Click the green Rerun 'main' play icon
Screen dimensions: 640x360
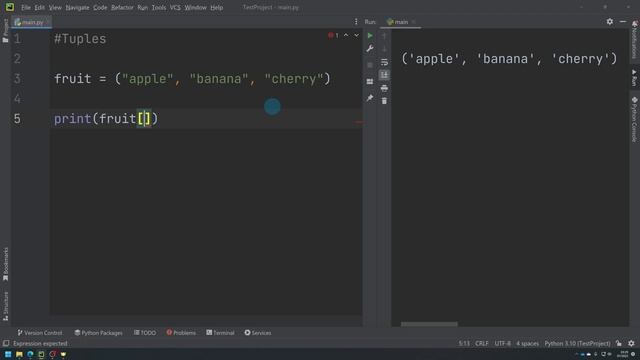point(370,36)
